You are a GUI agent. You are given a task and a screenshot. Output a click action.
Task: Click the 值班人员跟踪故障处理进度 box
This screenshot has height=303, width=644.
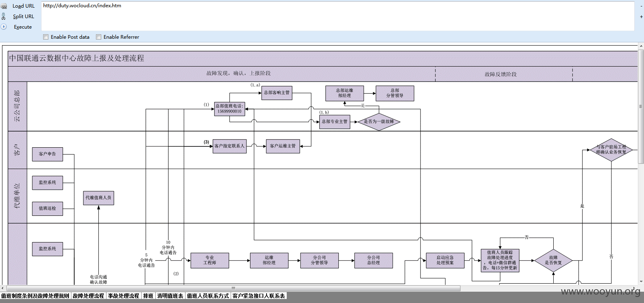click(x=500, y=260)
